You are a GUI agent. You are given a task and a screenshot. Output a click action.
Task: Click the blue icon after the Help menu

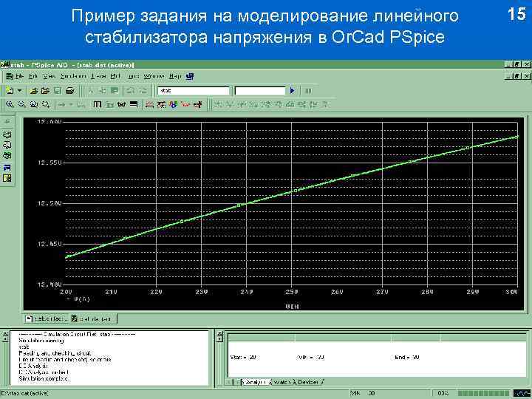tap(190, 76)
